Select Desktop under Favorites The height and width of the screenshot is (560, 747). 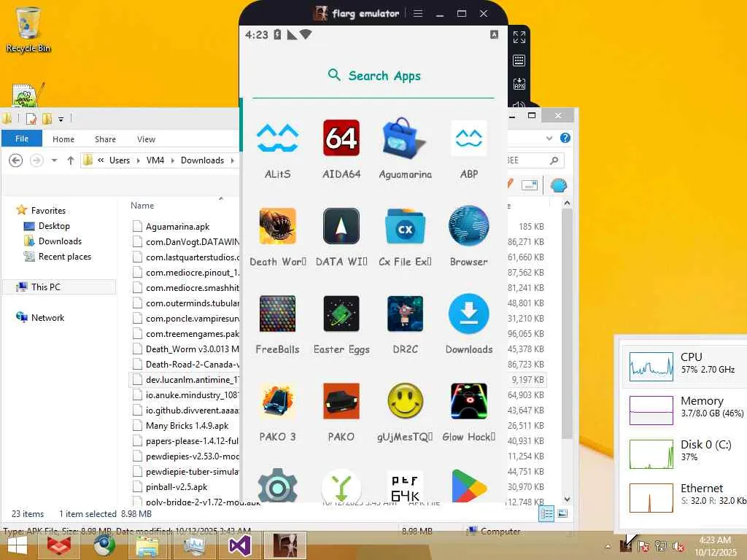point(54,226)
